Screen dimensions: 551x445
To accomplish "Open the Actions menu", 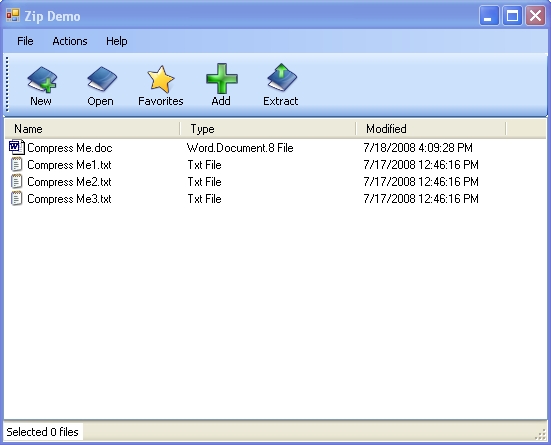I will (x=70, y=41).
